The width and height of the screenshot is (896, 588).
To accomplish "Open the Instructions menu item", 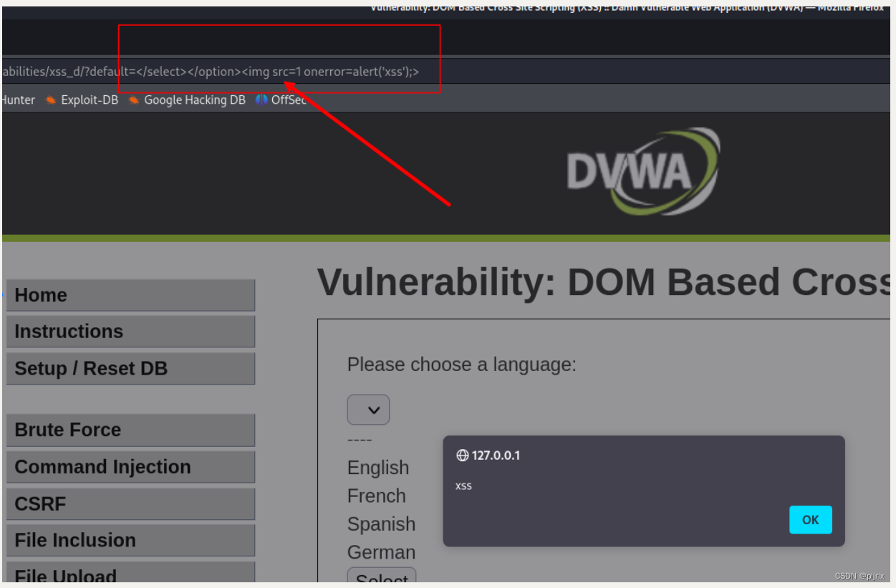I will 130,332.
